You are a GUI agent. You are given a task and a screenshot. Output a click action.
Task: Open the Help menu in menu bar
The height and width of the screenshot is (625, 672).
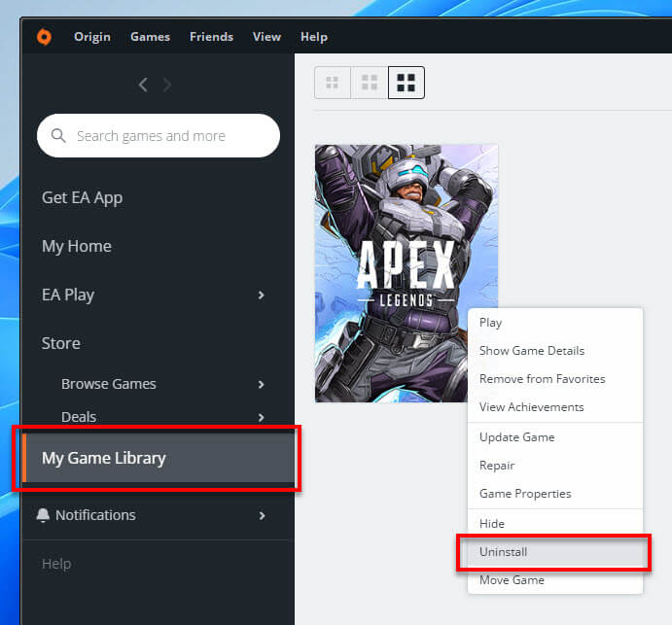[314, 37]
